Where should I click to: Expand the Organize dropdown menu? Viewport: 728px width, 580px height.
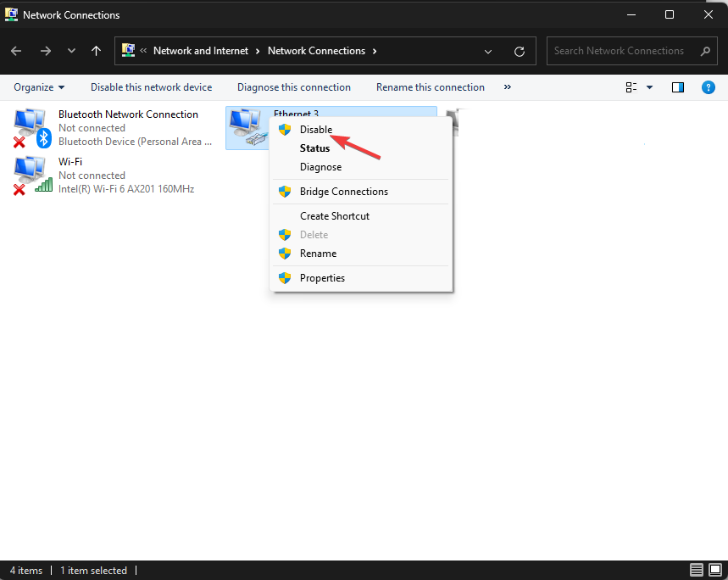[39, 87]
